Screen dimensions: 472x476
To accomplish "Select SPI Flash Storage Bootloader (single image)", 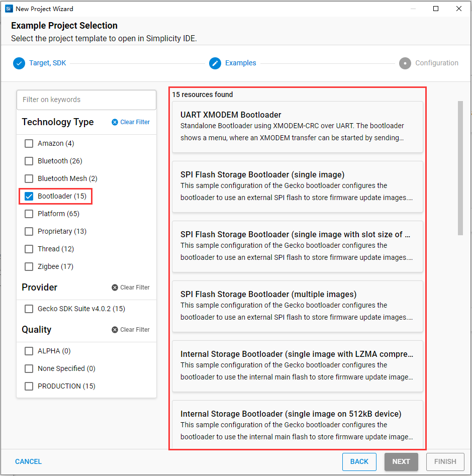I will coord(298,186).
